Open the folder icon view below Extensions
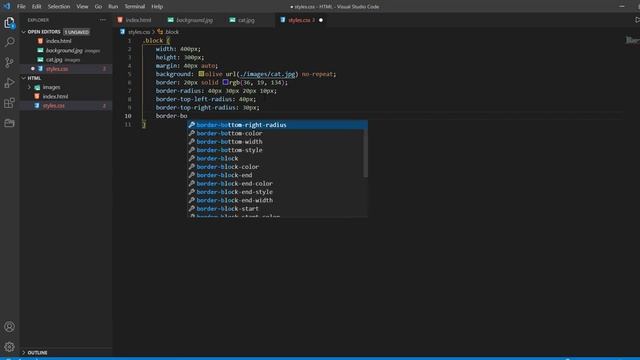Screen dimensions: 640x360 [9, 123]
